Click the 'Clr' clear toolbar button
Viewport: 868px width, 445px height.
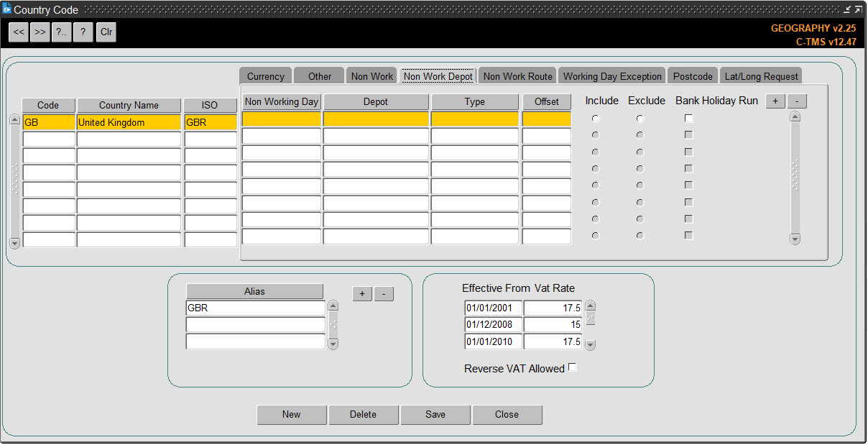point(106,32)
